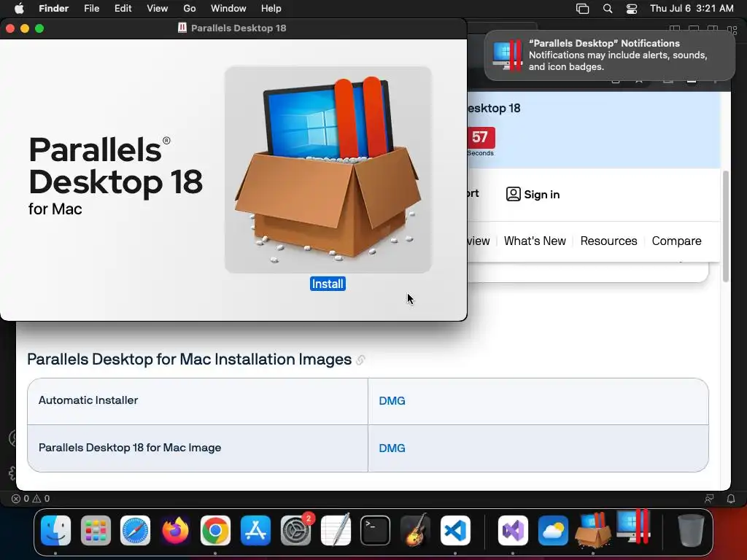Open the Go menu
Screen dimensions: 747x560
click(x=190, y=8)
